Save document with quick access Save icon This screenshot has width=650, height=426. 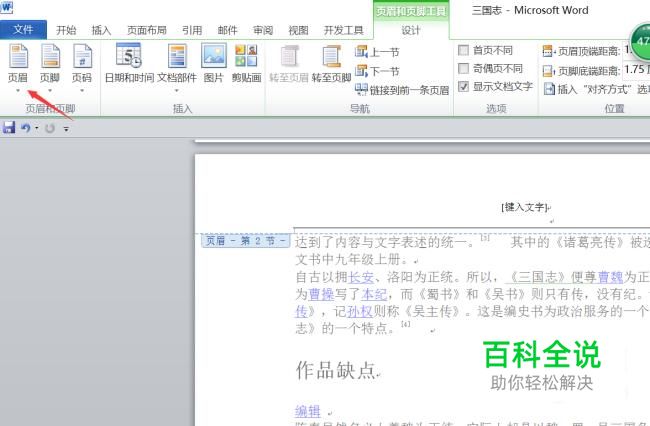[9, 128]
